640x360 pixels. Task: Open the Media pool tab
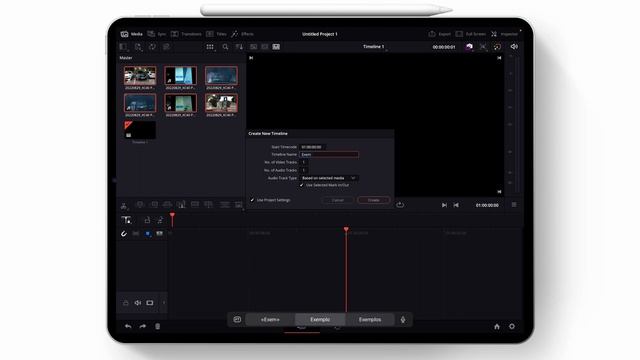click(x=131, y=34)
